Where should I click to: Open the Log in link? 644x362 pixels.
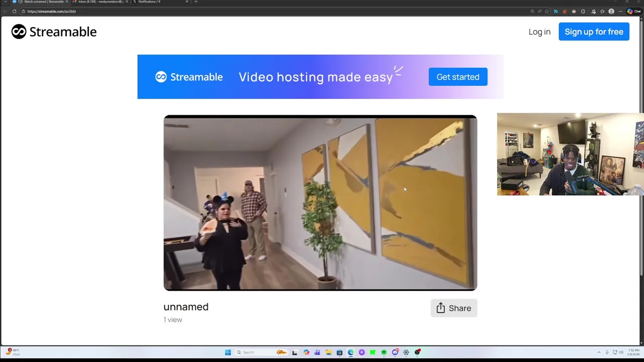click(539, 32)
